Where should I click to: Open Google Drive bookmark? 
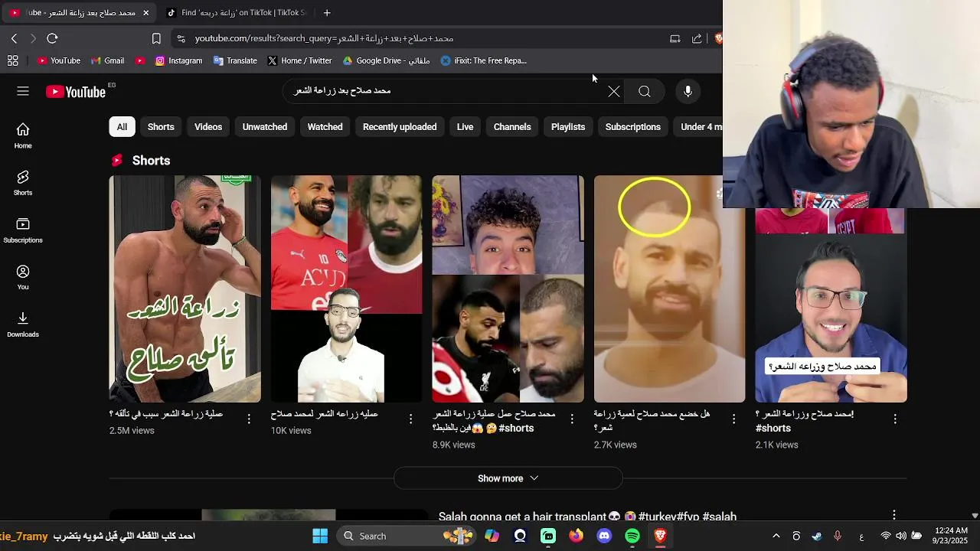(x=386, y=60)
